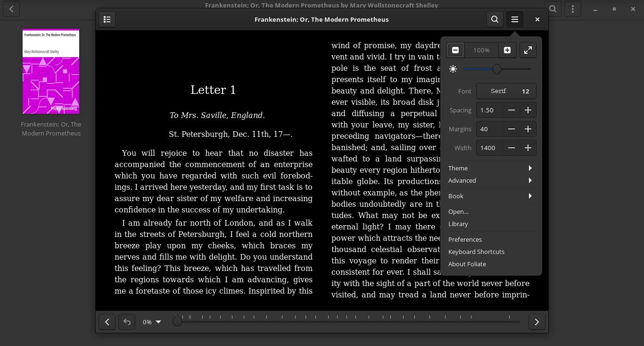Open Preferences from the menu
The width and height of the screenshot is (644, 346).
tap(491, 239)
